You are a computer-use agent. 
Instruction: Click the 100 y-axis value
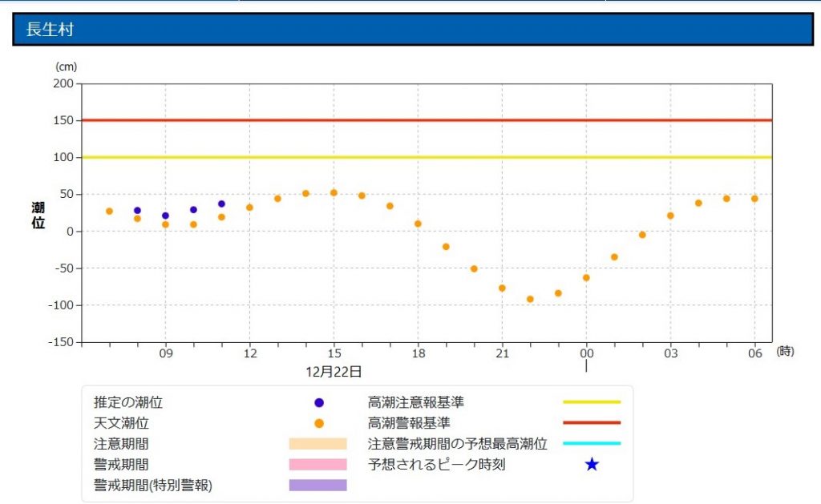pos(63,158)
